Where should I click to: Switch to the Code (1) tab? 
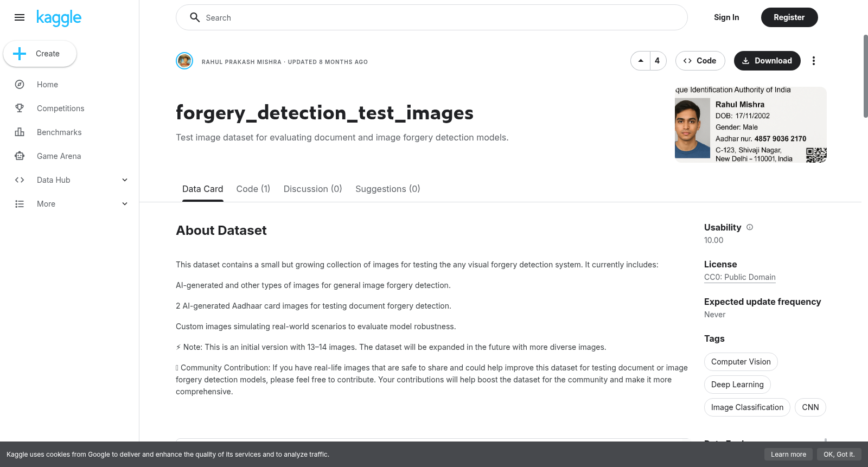click(x=253, y=189)
